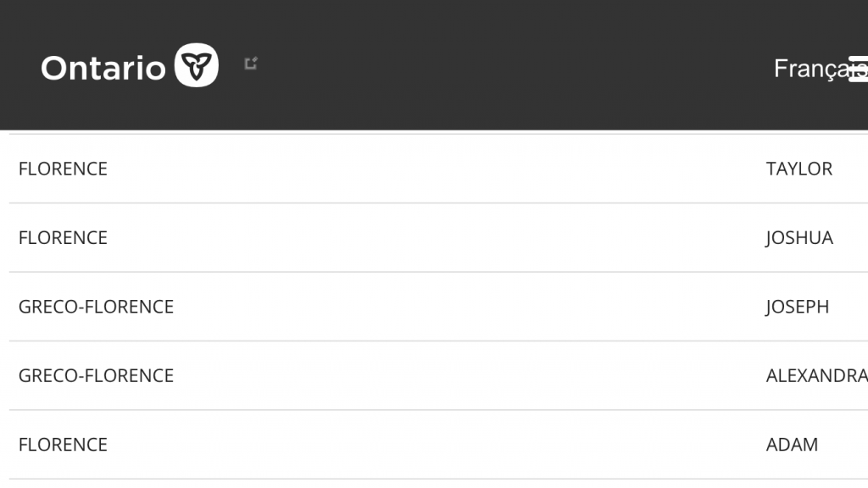Select the ADAM first name cell
The width and height of the screenshot is (868, 488).
coord(792,445)
